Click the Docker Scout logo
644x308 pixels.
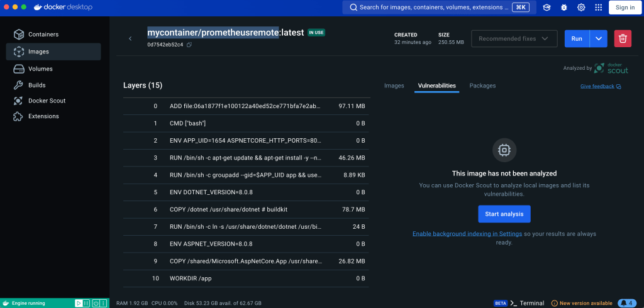coord(611,68)
